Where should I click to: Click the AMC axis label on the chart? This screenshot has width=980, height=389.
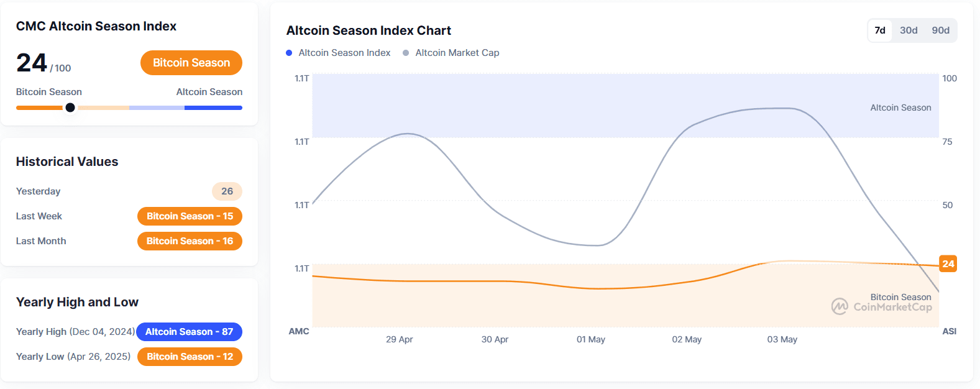click(299, 331)
